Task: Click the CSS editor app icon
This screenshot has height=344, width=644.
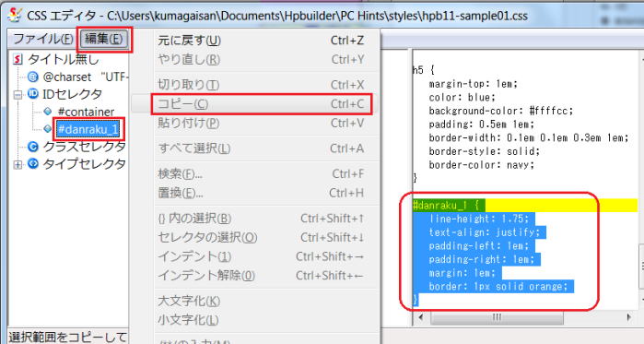Action: (x=15, y=15)
